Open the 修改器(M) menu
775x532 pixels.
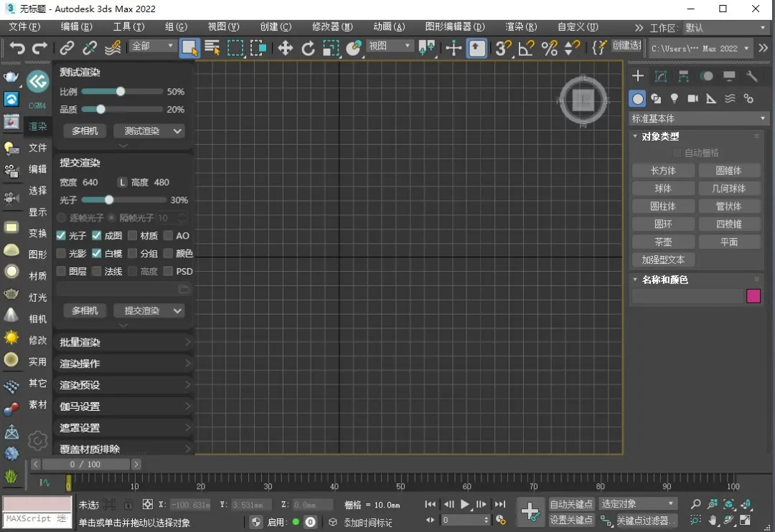click(332, 27)
